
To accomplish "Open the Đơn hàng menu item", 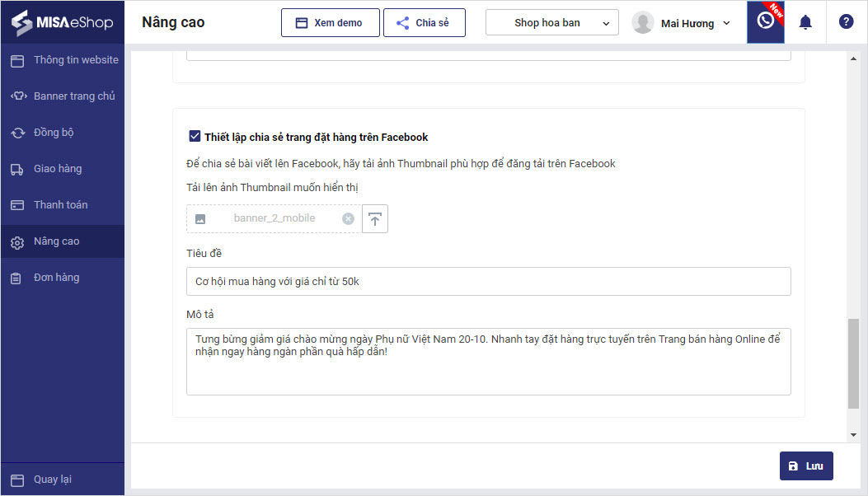I will pos(63,278).
